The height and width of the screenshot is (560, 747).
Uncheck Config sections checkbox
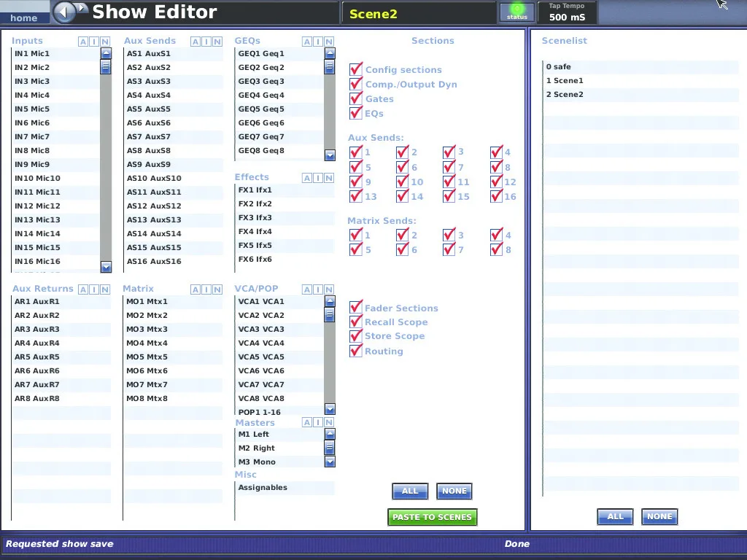tap(355, 69)
